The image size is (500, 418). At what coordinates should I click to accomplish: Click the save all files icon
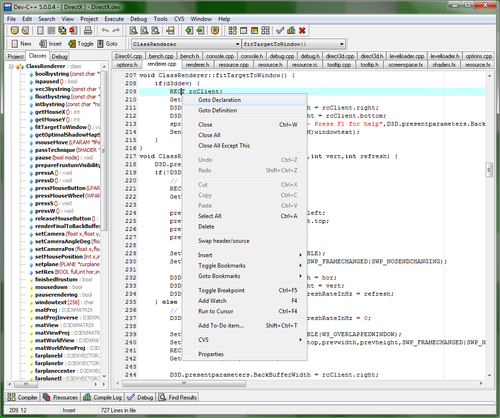(62, 31)
